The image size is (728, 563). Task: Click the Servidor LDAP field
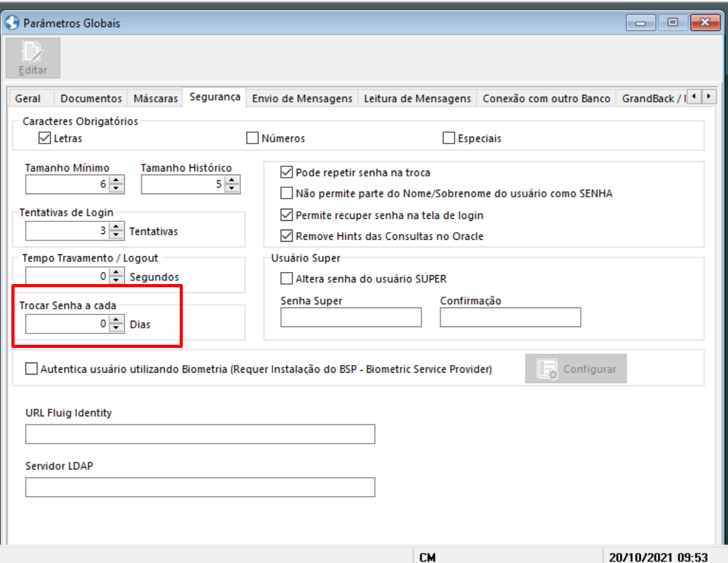pos(200,487)
